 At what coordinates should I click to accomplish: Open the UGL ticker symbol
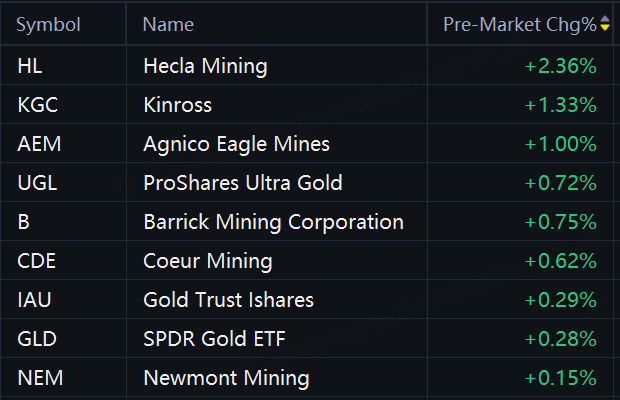point(37,183)
